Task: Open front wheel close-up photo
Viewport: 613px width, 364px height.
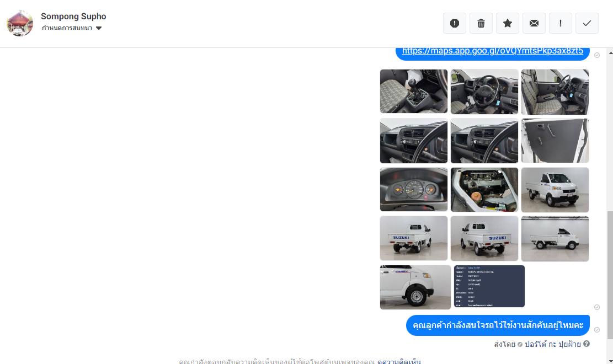Action: 415,287
